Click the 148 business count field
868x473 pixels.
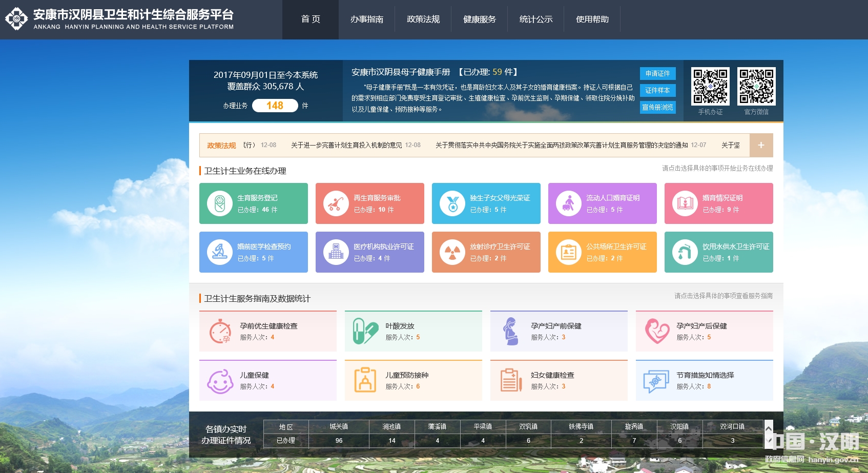point(275,106)
